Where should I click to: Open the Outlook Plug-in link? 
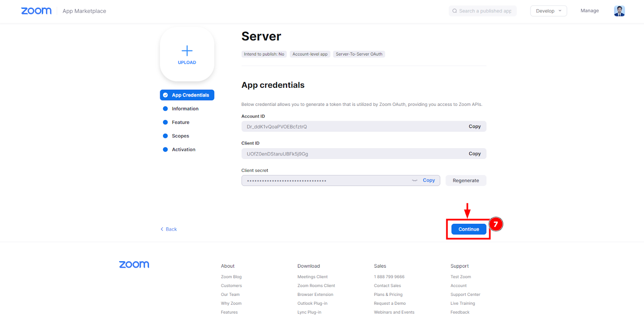(312, 304)
